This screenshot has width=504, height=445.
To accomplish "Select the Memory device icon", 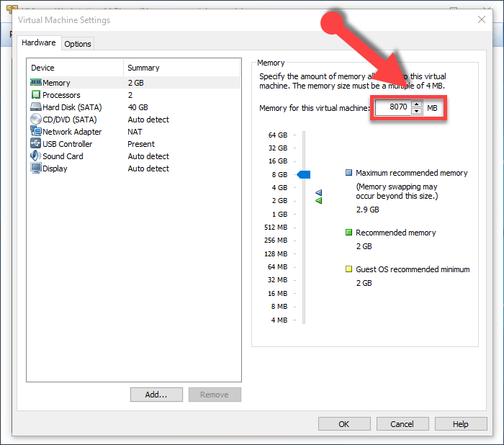I will [x=36, y=83].
